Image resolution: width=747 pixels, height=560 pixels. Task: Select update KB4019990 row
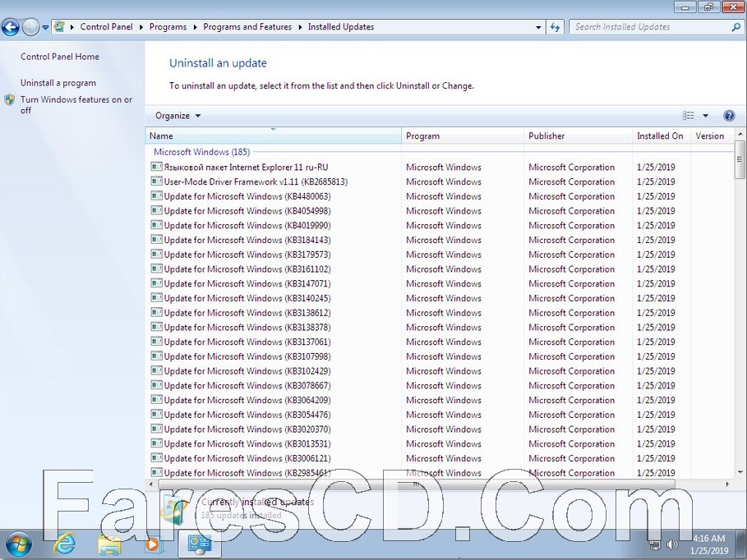[440, 226]
